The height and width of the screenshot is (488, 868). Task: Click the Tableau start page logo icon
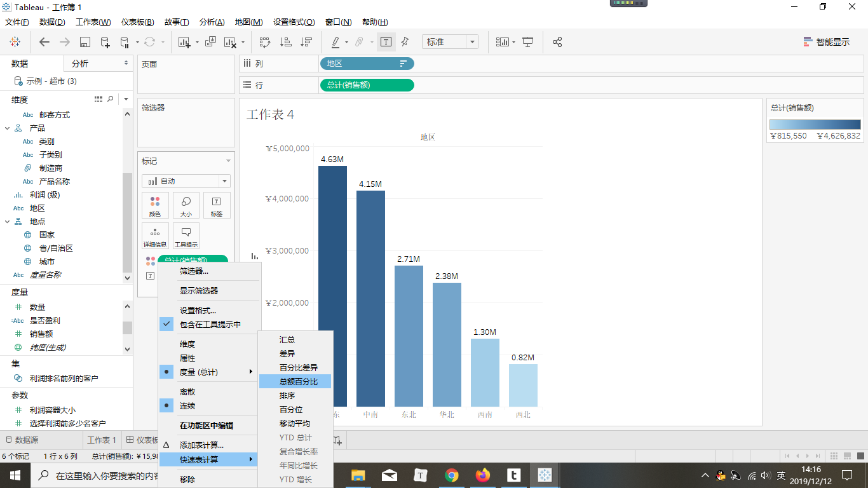(15, 42)
